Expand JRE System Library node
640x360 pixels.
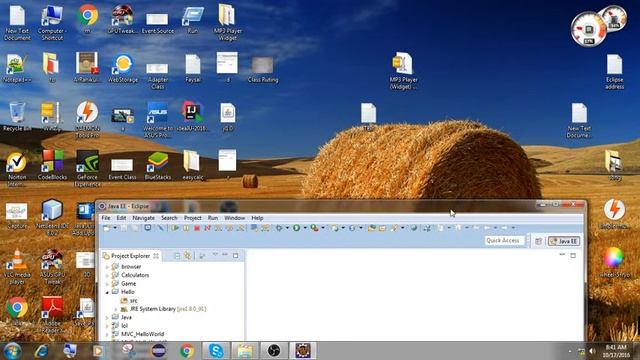tap(116, 309)
